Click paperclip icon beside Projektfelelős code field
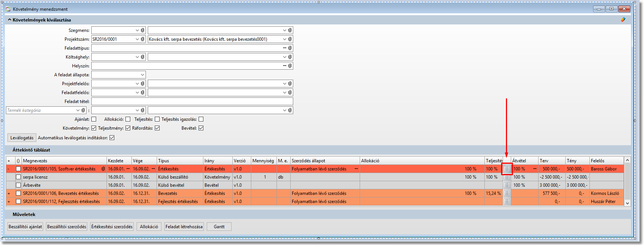 [143, 84]
